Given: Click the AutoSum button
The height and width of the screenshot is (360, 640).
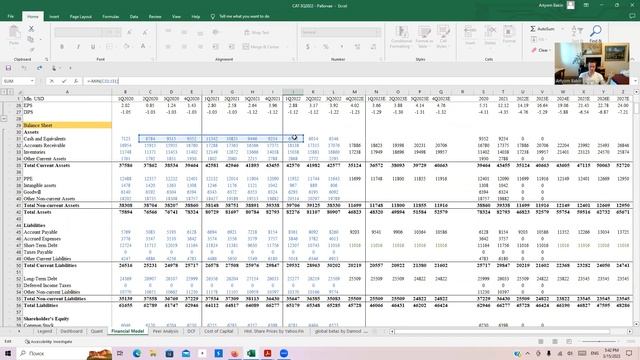Looking at the screenshot, I should tap(542, 29).
